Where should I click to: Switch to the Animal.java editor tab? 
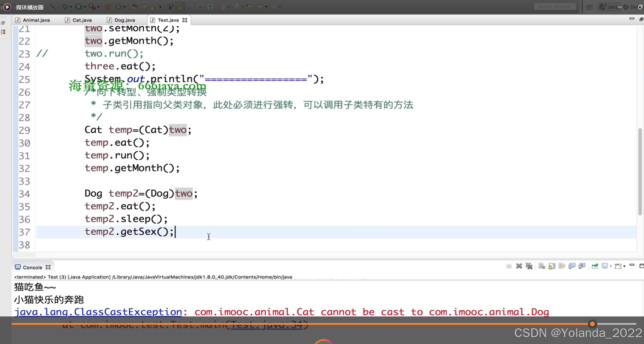pyautogui.click(x=33, y=20)
